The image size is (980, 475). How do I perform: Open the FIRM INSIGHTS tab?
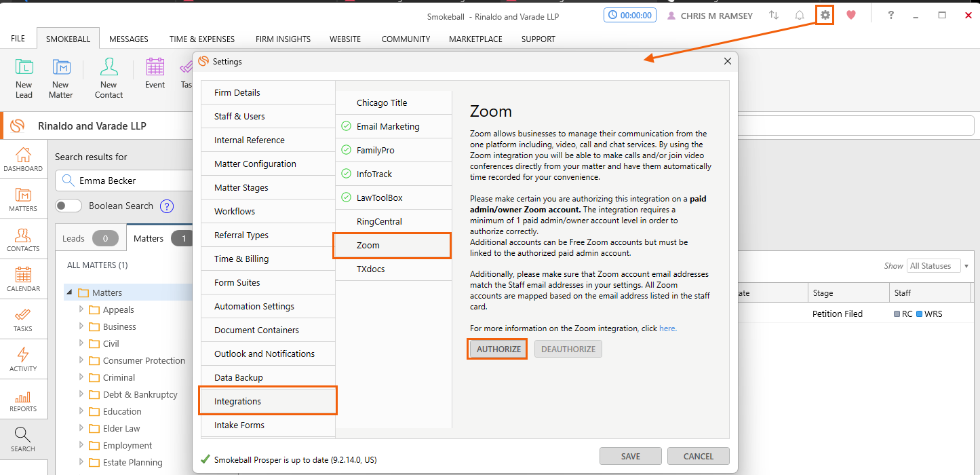coord(283,39)
